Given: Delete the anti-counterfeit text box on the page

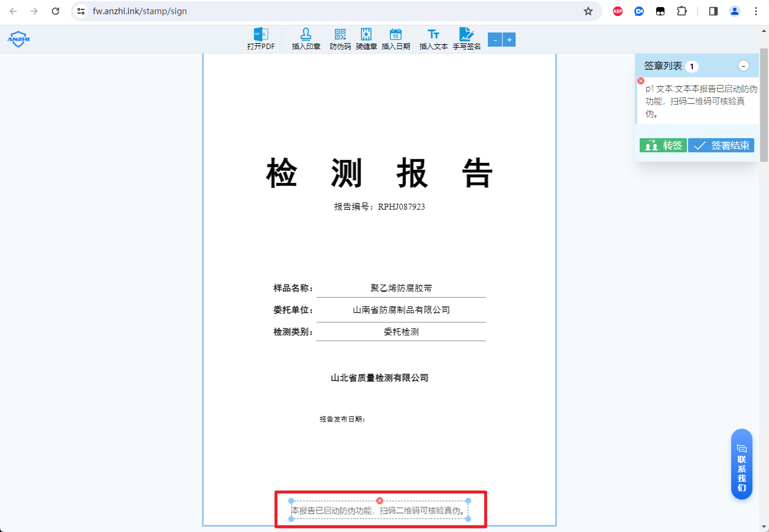Looking at the screenshot, I should [380, 501].
